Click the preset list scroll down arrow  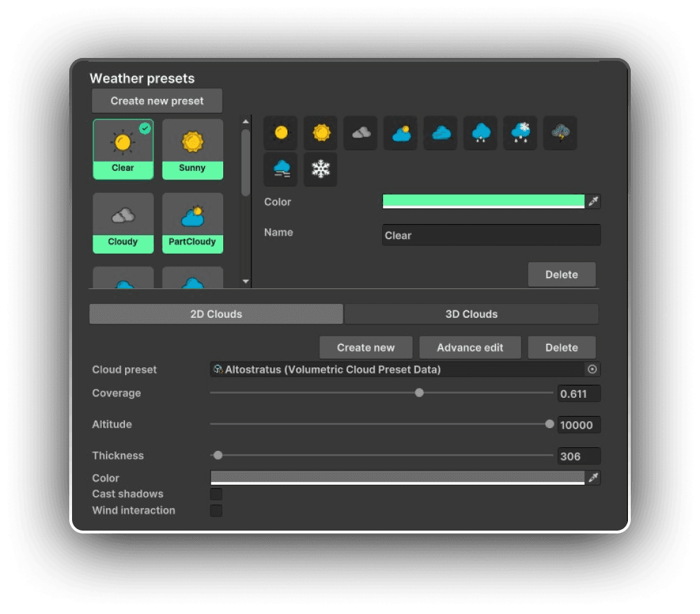(x=246, y=281)
